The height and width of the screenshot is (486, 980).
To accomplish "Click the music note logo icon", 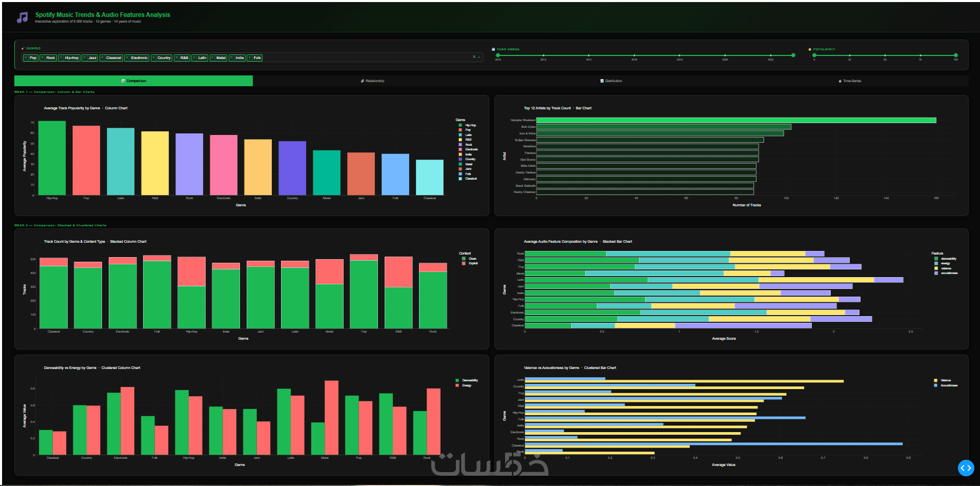I will pyautogui.click(x=22, y=17).
